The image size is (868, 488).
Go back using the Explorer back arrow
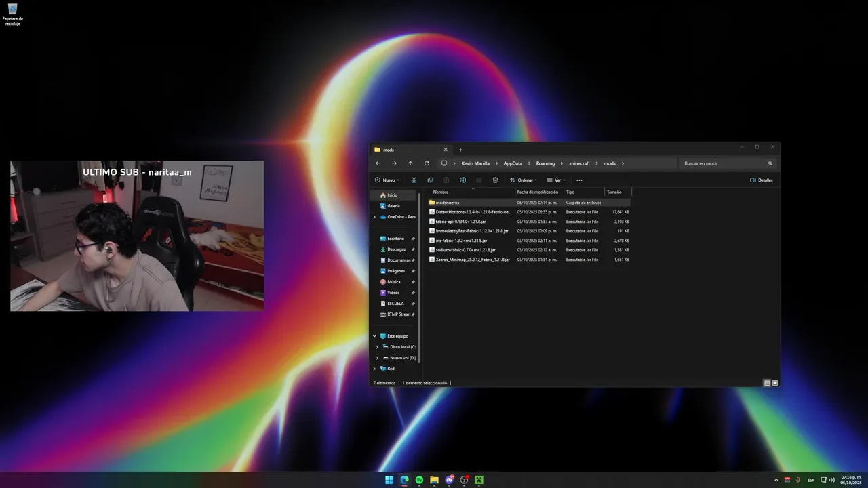tap(378, 163)
